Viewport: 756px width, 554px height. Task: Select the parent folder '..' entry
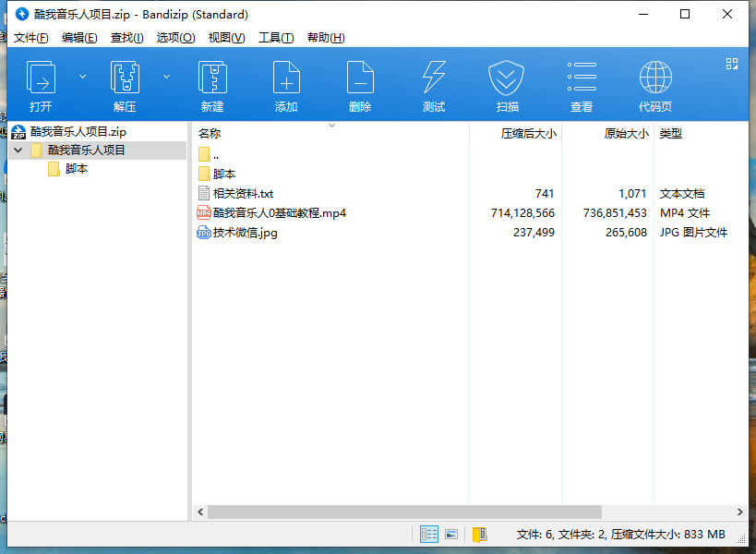point(216,155)
